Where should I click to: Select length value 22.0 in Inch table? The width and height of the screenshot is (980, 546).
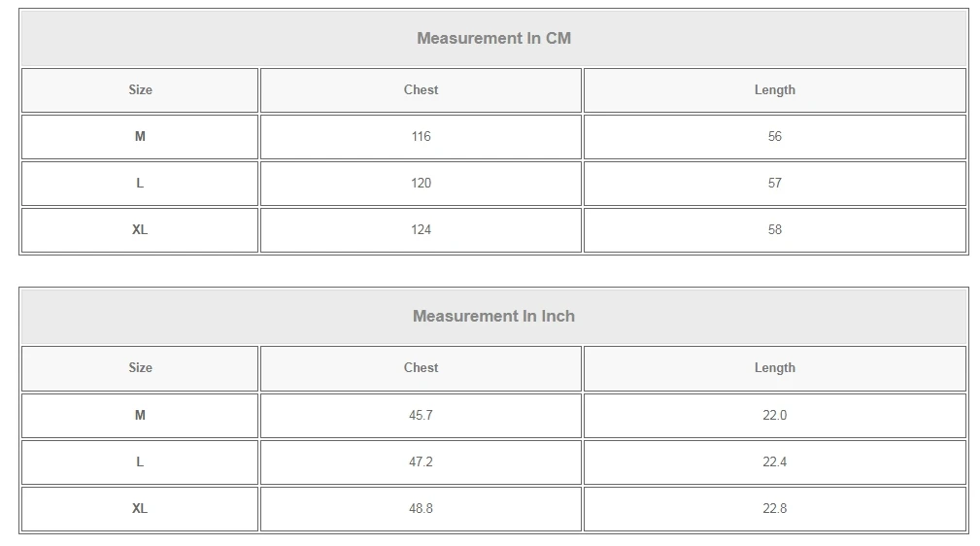click(x=774, y=416)
